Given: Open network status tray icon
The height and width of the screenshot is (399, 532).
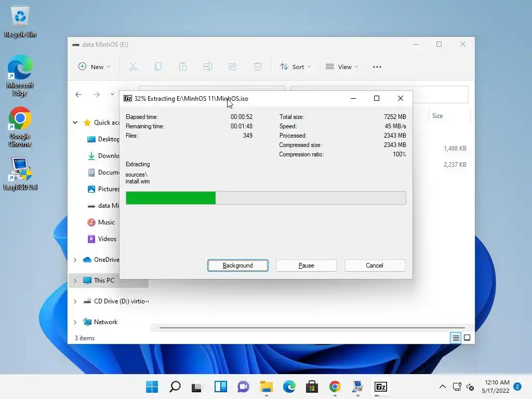Looking at the screenshot, I should (457, 387).
